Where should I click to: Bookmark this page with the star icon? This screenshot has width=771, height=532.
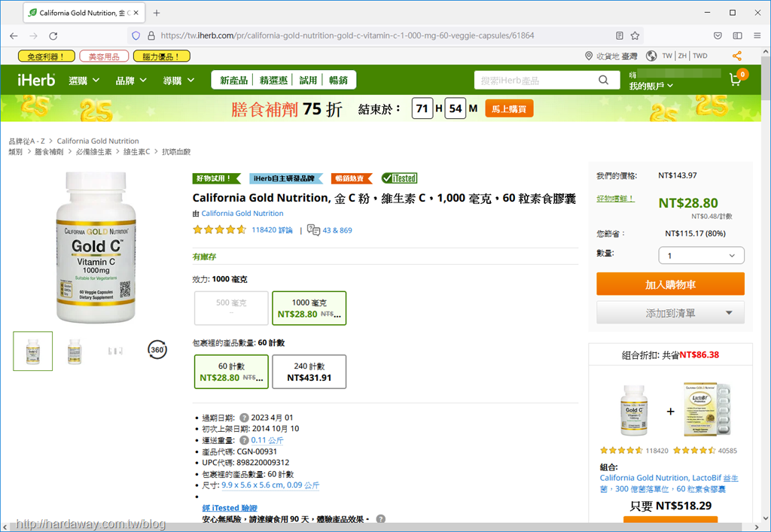click(x=635, y=35)
